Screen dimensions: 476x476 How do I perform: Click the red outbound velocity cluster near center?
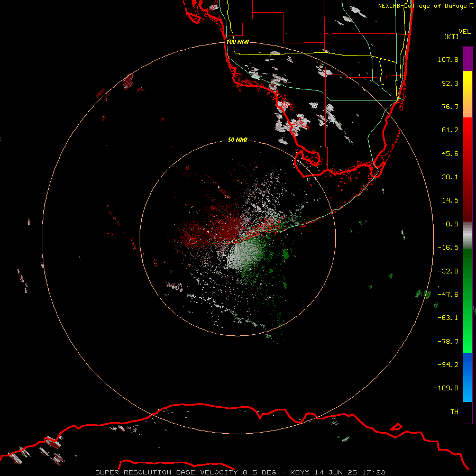pos(226,226)
